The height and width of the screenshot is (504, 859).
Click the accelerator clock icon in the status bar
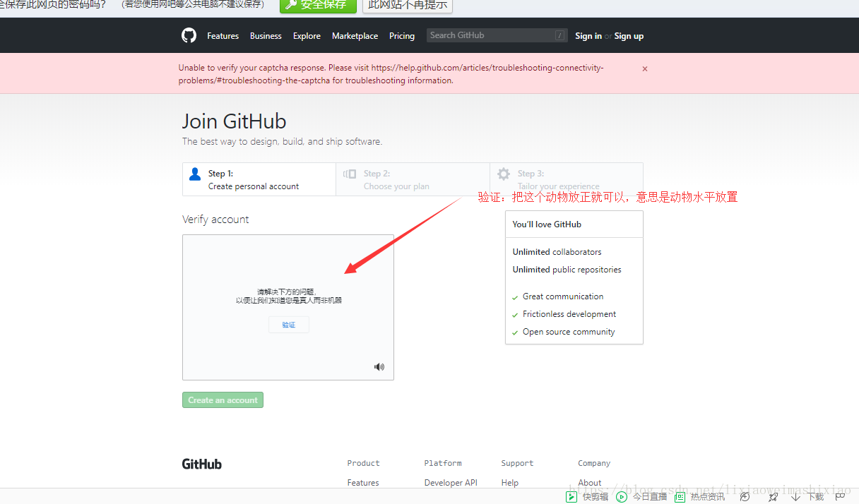pos(745,497)
